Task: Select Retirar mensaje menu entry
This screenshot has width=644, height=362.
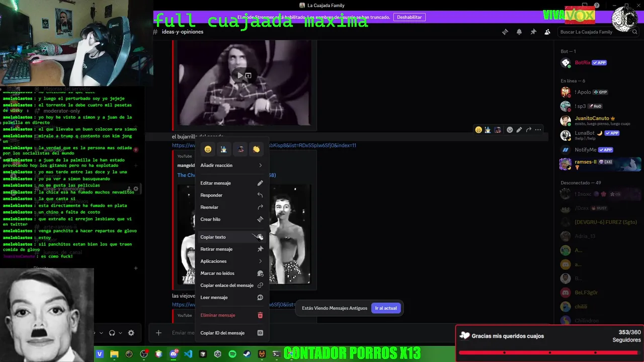Action: [231, 249]
